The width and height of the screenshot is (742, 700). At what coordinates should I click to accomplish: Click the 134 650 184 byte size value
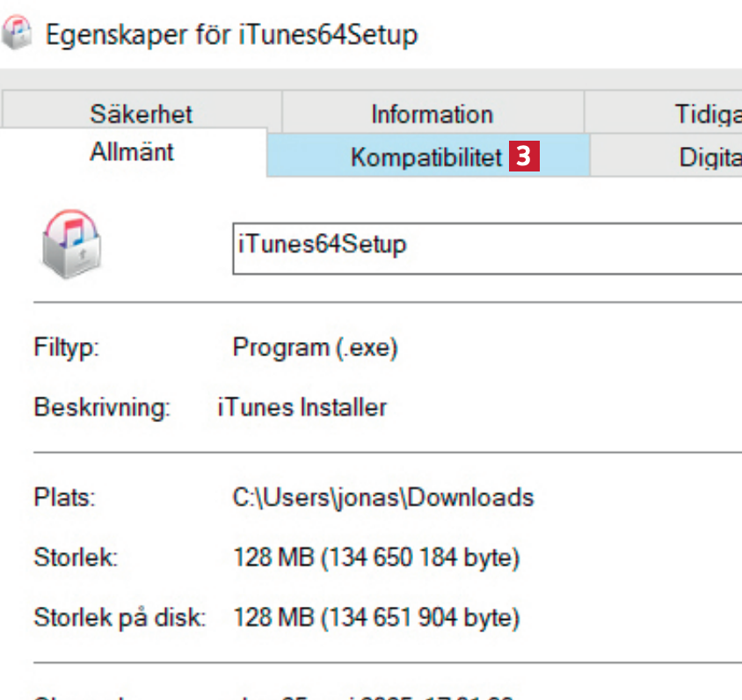point(375,558)
